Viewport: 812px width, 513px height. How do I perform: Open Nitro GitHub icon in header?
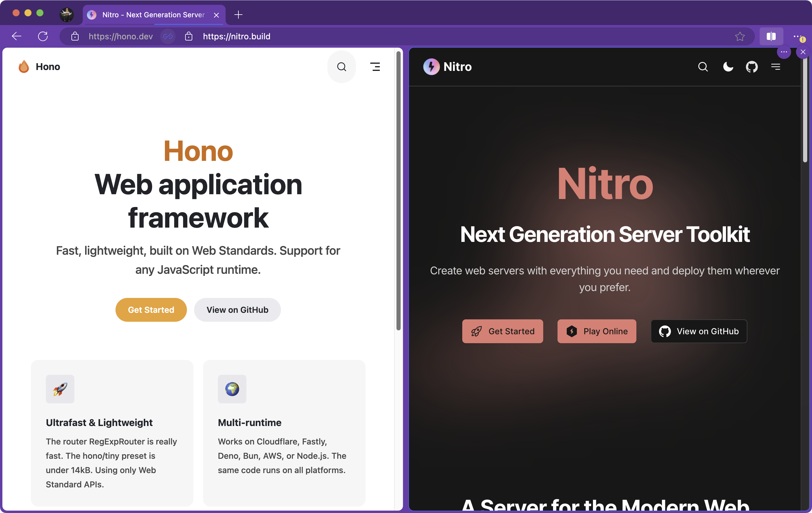(752, 67)
